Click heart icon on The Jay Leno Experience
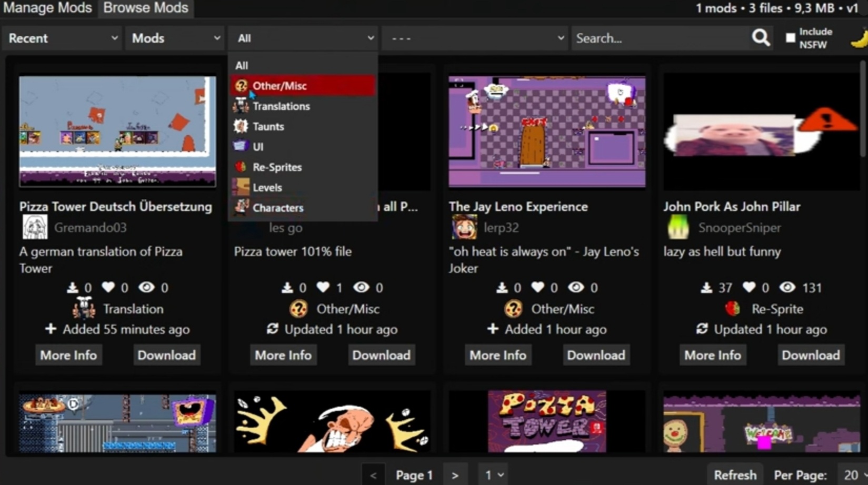The height and width of the screenshot is (485, 868). 537,287
